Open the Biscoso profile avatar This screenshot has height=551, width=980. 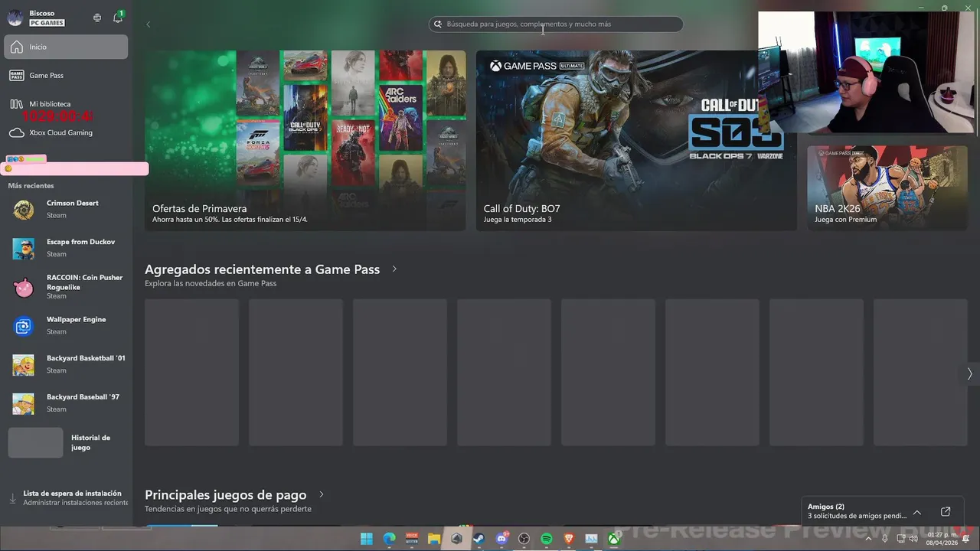coord(15,18)
